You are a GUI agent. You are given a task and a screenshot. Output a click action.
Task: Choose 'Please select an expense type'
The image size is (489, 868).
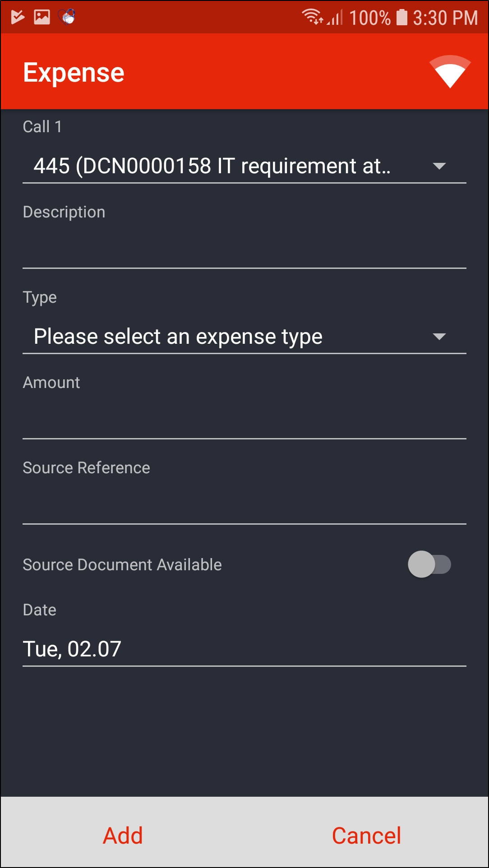tap(178, 337)
